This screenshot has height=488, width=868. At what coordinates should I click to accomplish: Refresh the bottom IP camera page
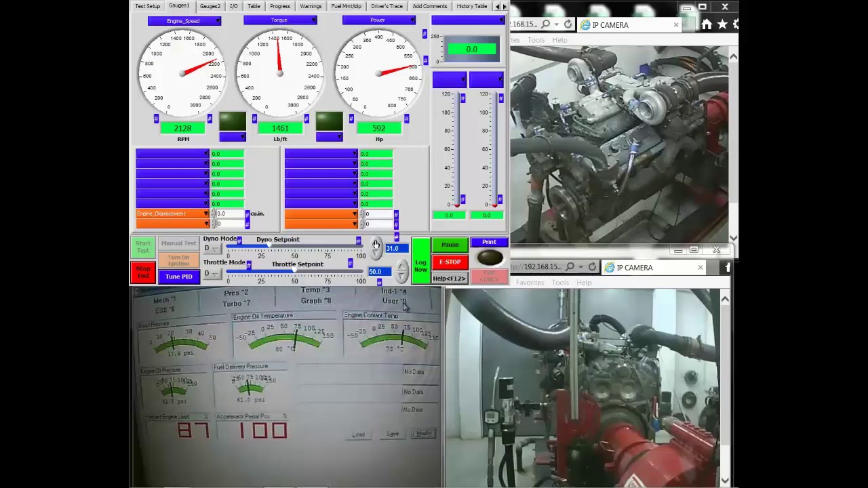(x=592, y=267)
